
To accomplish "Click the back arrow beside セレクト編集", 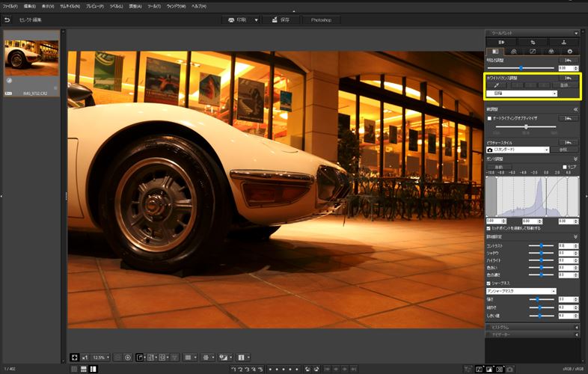I will pyautogui.click(x=7, y=20).
